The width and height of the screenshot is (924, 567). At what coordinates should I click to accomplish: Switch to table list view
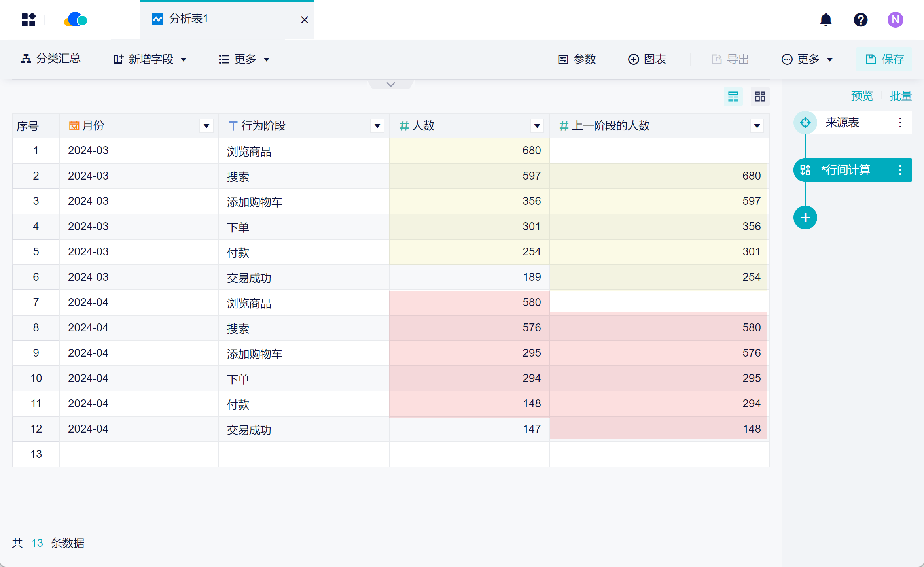click(733, 96)
